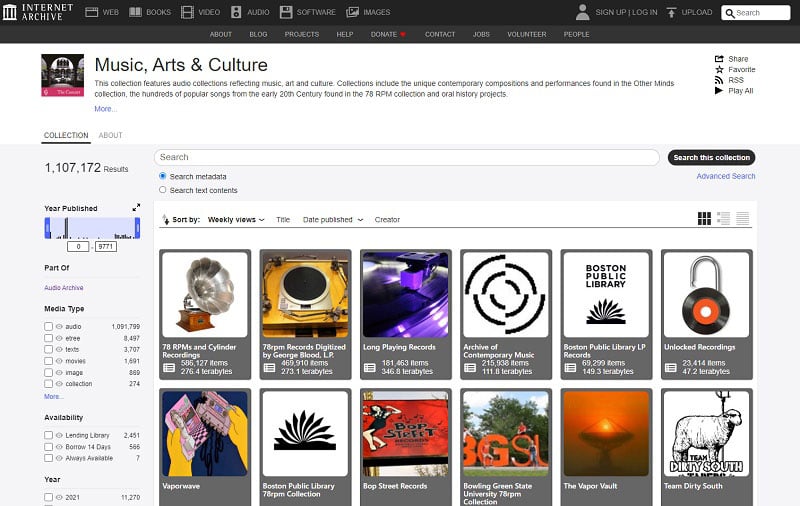The image size is (800, 506).
Task: Open the Internet Archive home logo
Action: (38, 12)
